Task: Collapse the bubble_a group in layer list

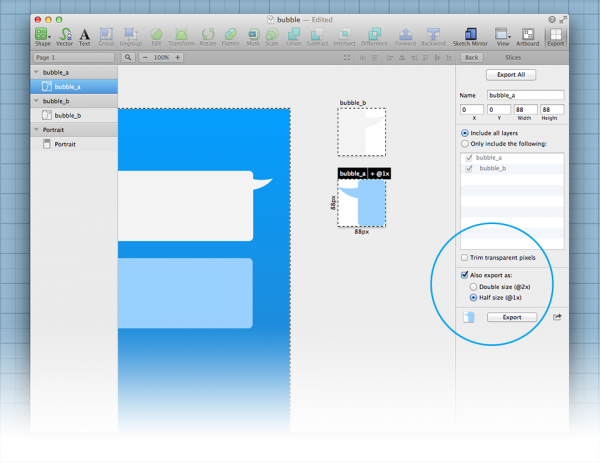Action: [x=38, y=73]
